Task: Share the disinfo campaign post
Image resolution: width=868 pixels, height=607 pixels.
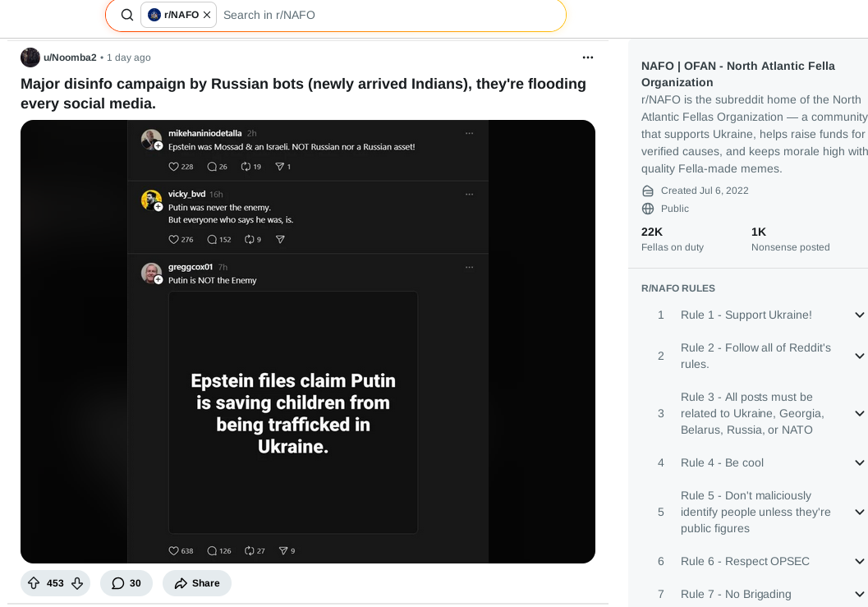Action: click(x=197, y=583)
